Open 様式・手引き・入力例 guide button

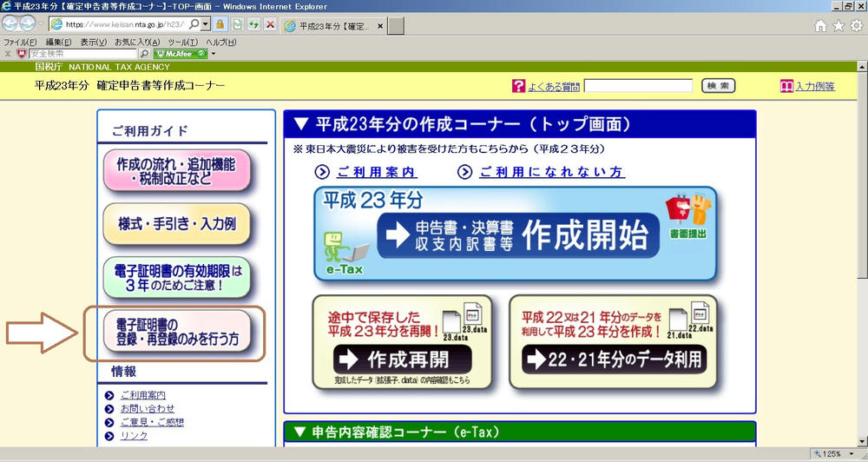coord(176,224)
